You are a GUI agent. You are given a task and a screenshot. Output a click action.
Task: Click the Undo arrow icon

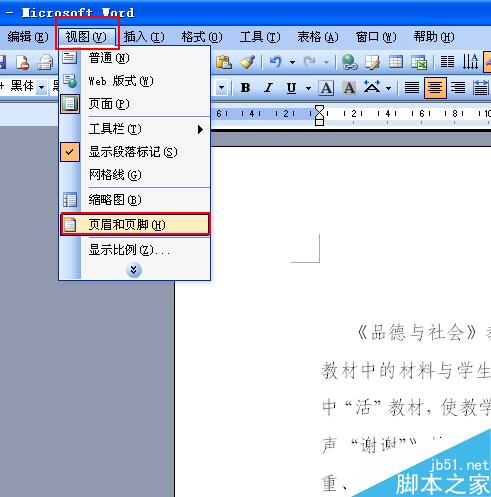tap(275, 62)
